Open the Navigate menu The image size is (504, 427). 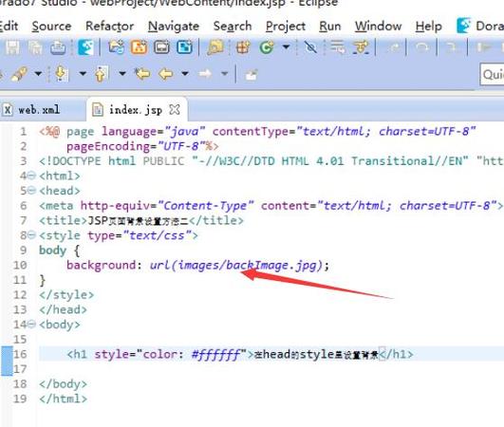(174, 26)
